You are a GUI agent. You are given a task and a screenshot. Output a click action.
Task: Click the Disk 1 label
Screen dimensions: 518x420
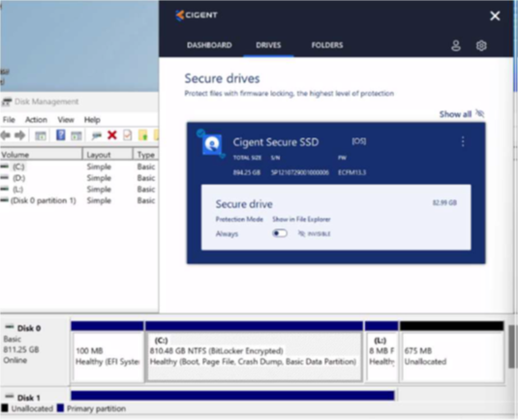point(28,398)
